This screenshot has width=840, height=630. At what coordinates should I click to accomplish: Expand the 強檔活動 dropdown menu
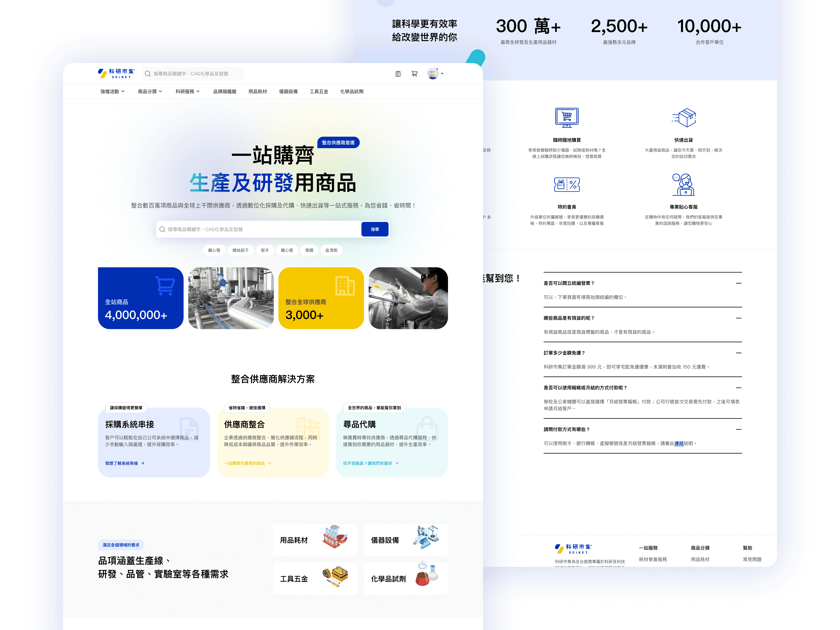coord(112,92)
